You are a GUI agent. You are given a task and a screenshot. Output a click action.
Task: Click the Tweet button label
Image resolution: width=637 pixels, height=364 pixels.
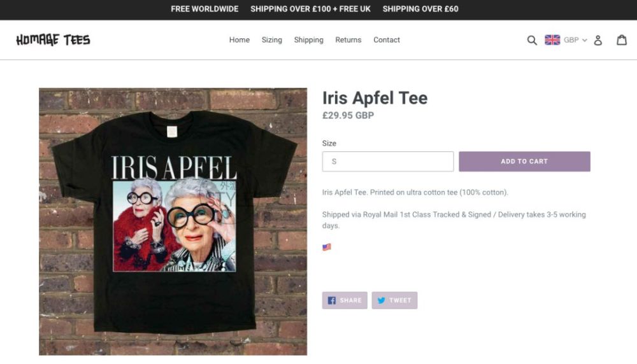click(x=401, y=300)
